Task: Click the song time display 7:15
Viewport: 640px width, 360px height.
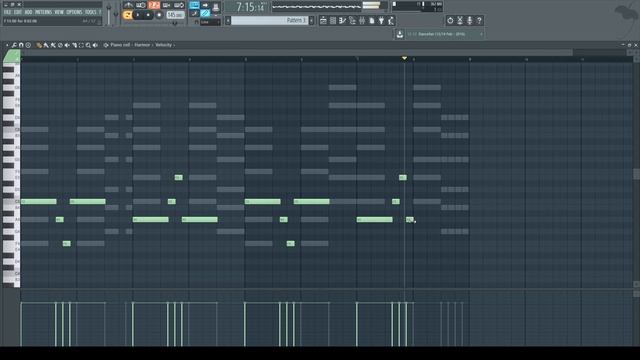Action: [250, 7]
